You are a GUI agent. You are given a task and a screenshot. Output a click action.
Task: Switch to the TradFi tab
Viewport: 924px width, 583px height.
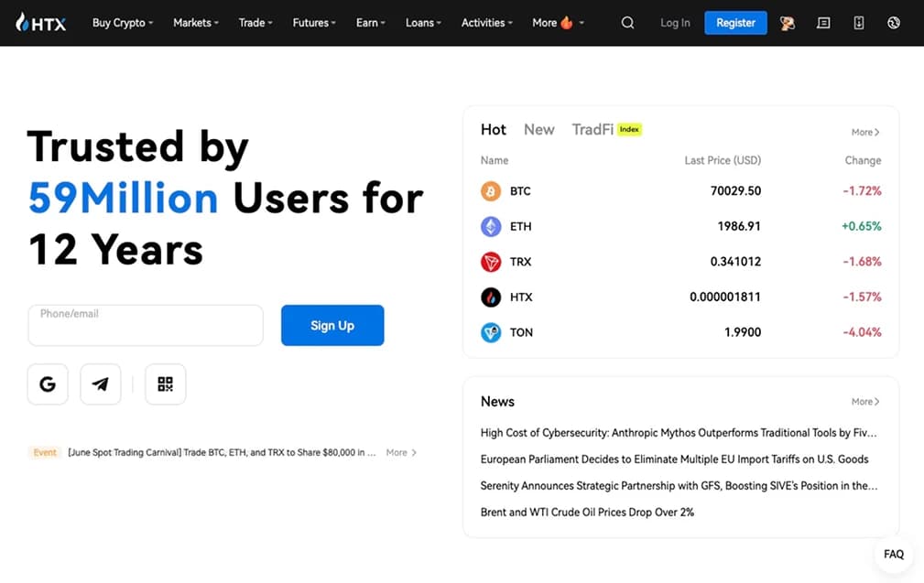point(592,130)
